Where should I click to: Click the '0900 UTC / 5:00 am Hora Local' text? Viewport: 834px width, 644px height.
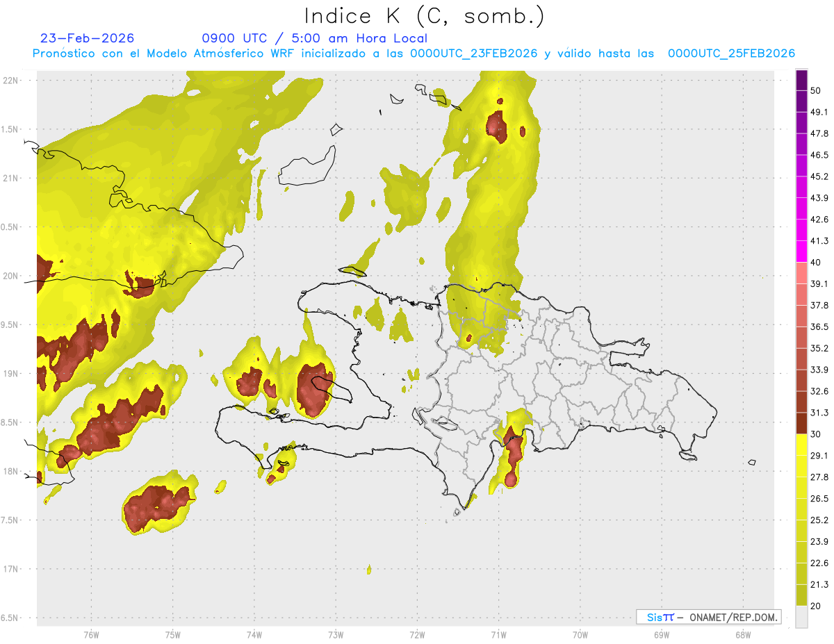click(x=314, y=38)
